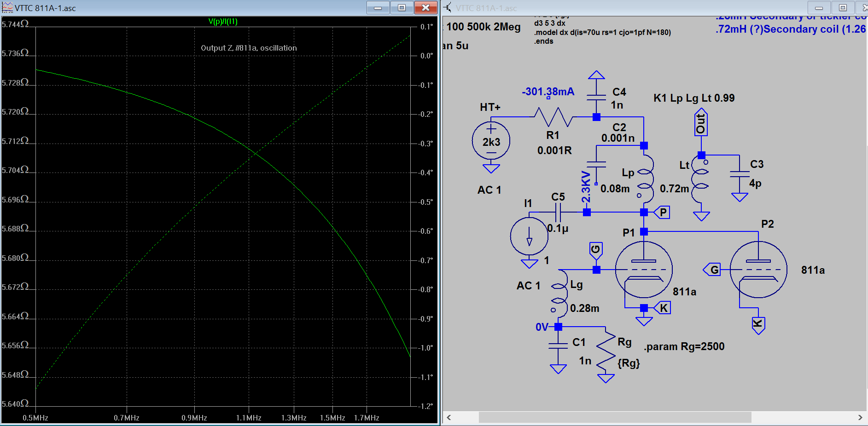The image size is (868, 426).
Task: Click the schematic scrollbar left arrow
Action: coord(449,417)
